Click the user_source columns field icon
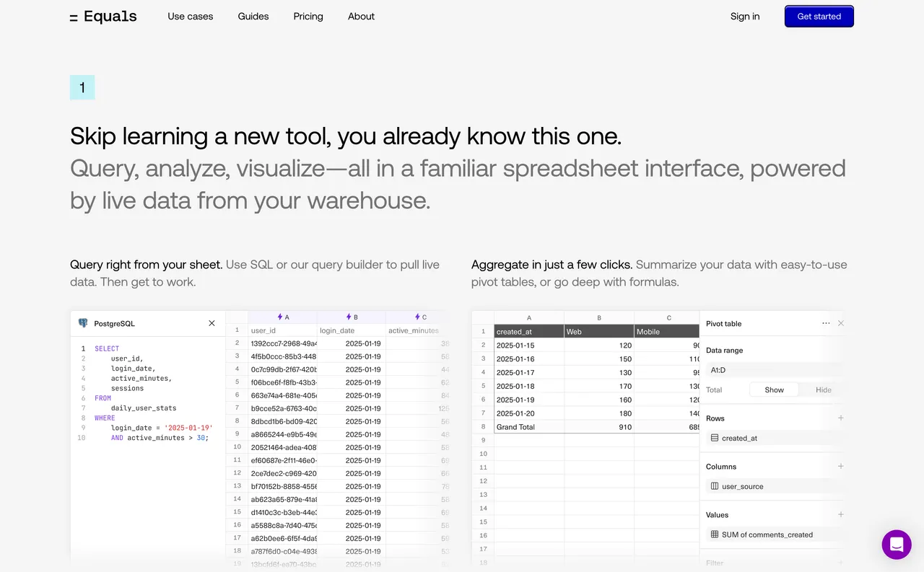Image resolution: width=924 pixels, height=572 pixels. 713,486
